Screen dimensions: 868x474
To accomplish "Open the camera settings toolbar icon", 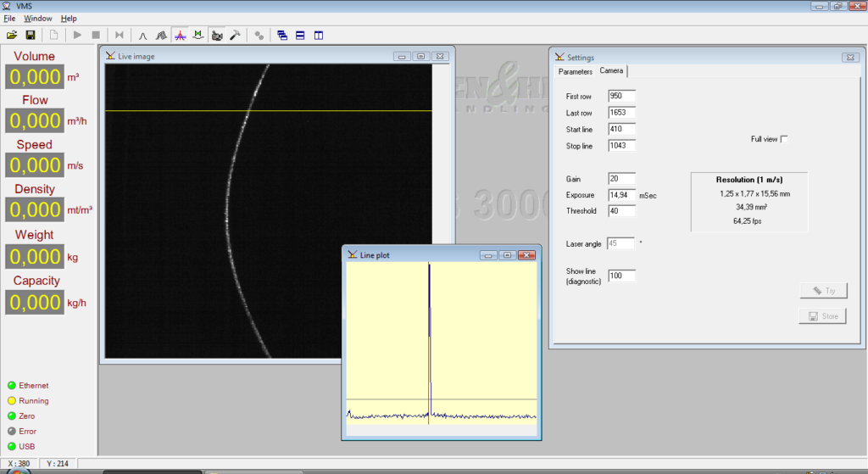I will (217, 35).
